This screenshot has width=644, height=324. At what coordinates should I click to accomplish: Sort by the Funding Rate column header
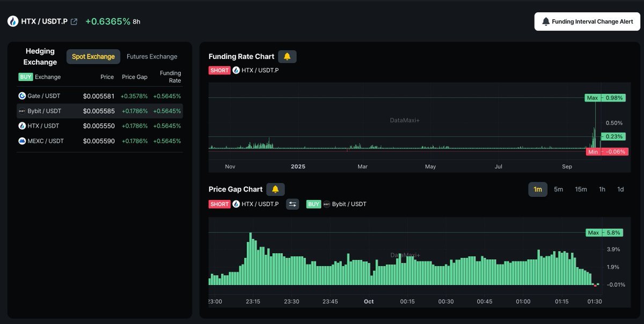click(x=171, y=77)
